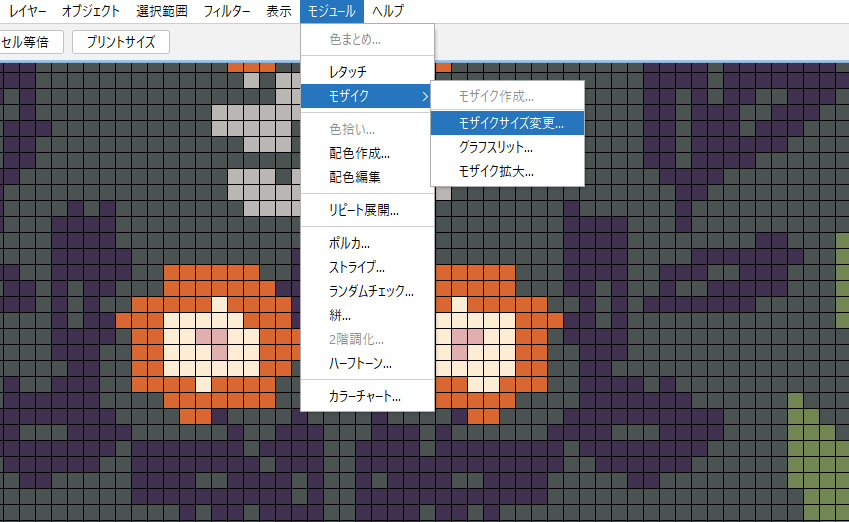
Task: Select the ポルカ pattern option
Action: pos(350,243)
